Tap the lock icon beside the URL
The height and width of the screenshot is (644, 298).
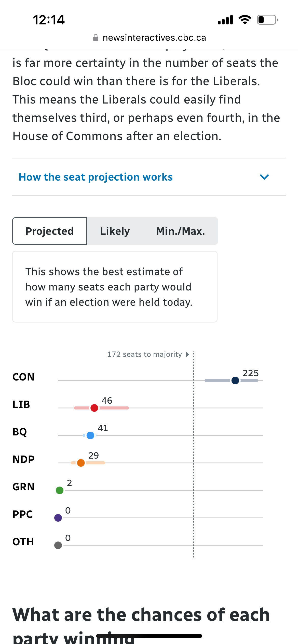coord(96,38)
